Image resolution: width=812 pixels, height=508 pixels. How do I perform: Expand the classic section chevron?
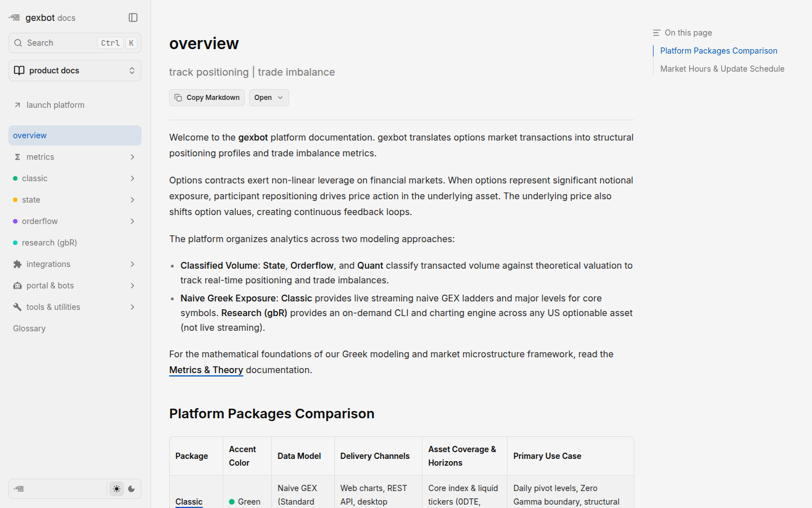133,178
